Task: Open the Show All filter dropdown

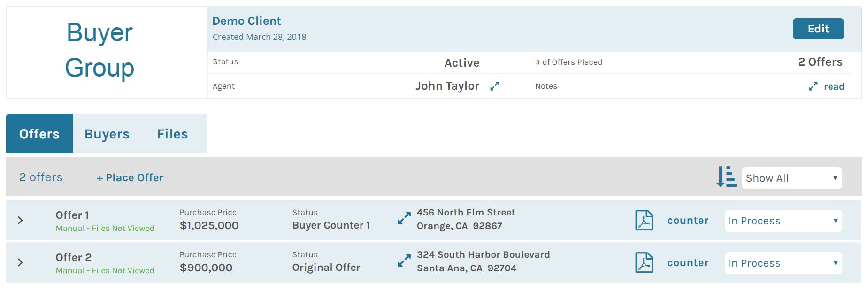Action: (x=791, y=178)
